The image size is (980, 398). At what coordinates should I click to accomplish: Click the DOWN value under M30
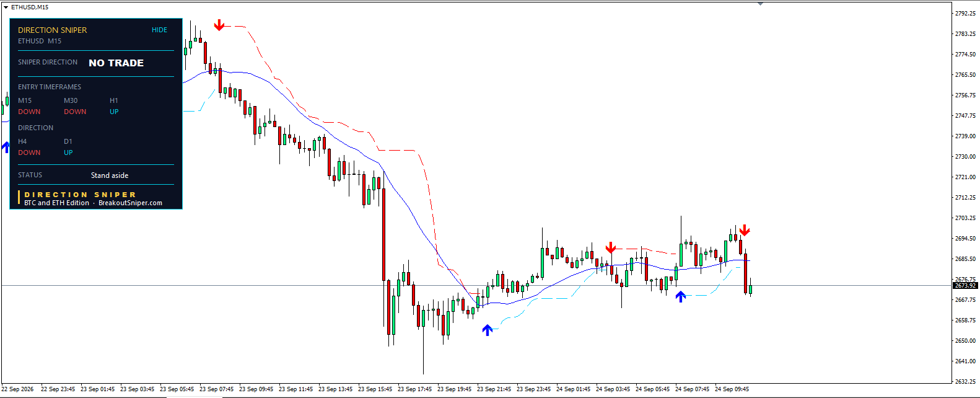point(75,112)
